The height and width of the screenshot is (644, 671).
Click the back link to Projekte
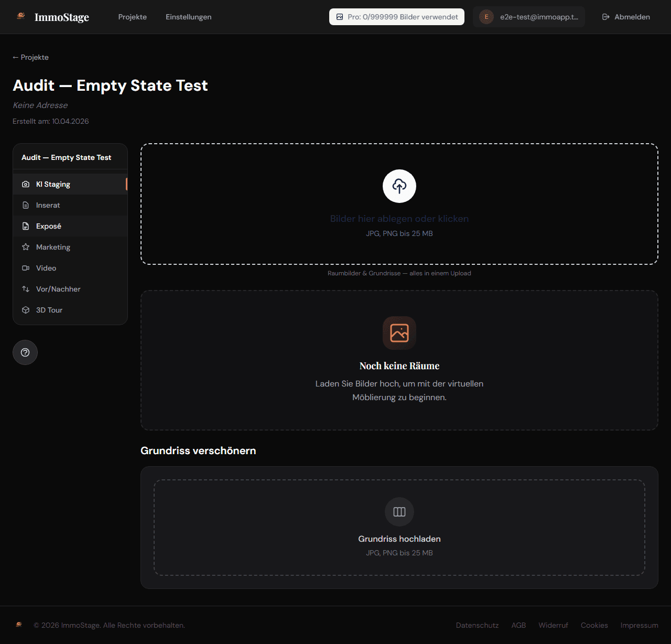pyautogui.click(x=30, y=57)
